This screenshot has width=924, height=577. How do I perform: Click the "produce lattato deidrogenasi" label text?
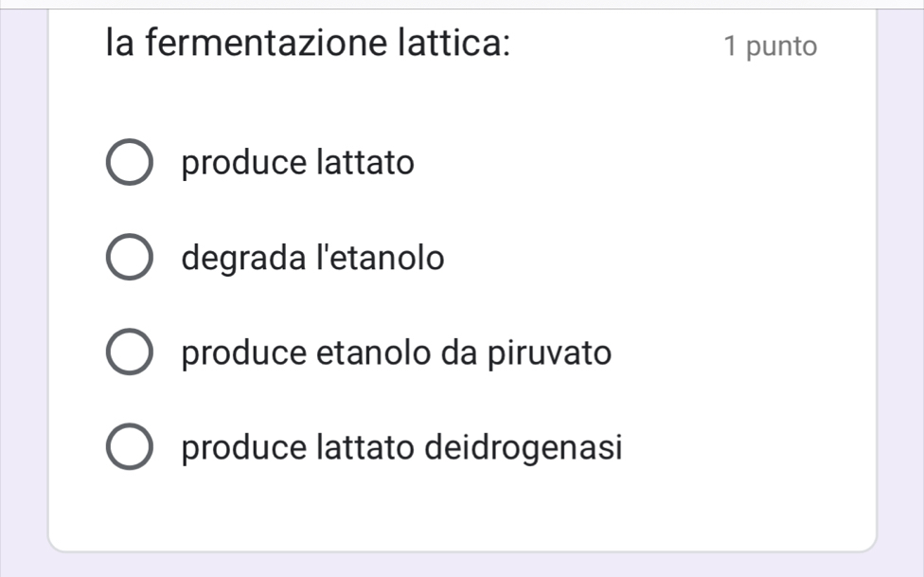click(x=402, y=447)
